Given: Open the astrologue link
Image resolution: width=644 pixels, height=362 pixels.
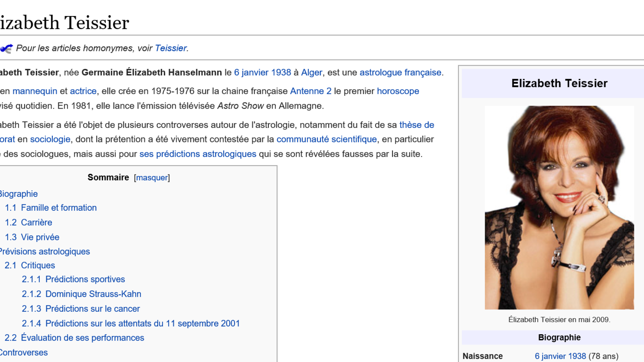Looking at the screenshot, I should (x=380, y=72).
